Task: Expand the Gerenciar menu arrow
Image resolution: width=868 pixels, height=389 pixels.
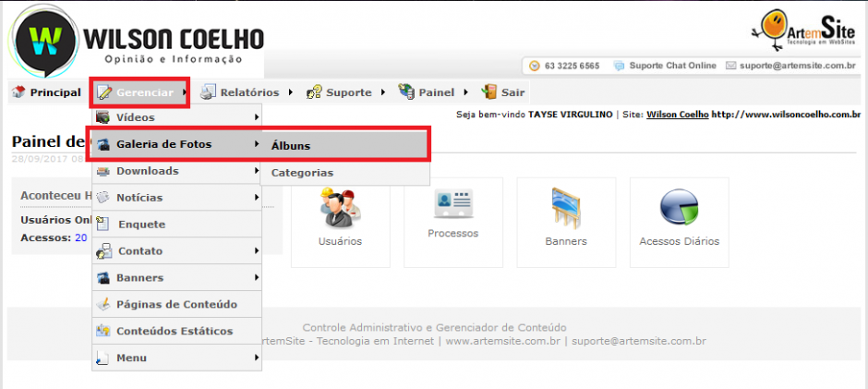Action: coord(185,92)
